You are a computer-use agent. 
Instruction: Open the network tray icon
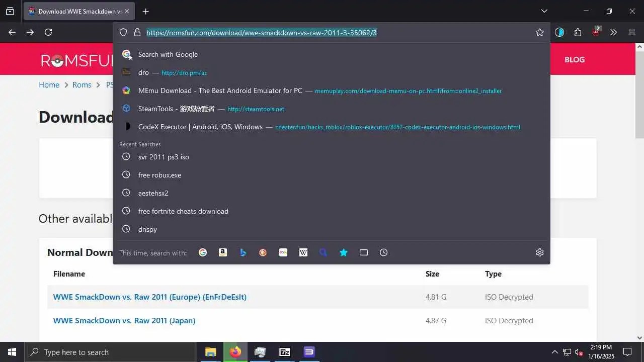(567, 352)
